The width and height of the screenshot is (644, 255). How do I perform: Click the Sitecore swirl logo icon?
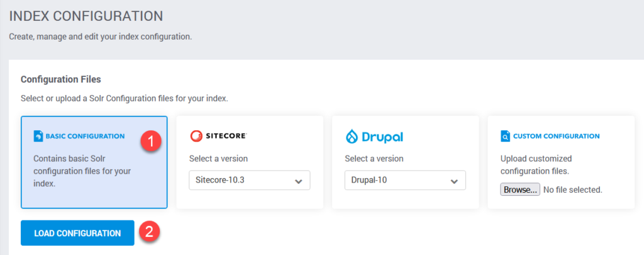(x=196, y=136)
